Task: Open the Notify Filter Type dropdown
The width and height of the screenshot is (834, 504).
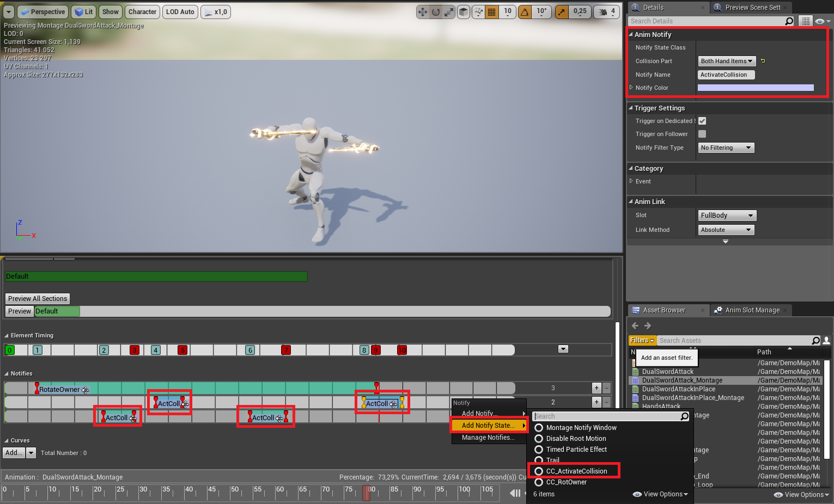Action: click(x=726, y=148)
